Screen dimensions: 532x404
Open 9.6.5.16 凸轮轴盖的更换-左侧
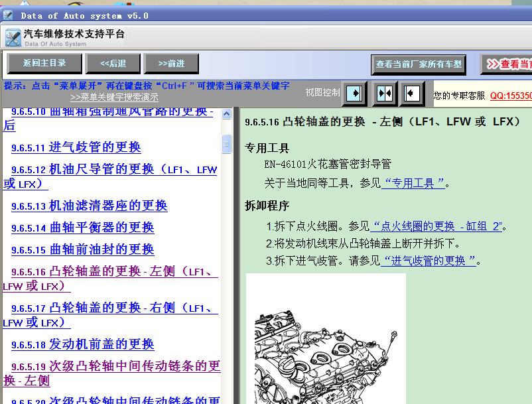point(110,279)
